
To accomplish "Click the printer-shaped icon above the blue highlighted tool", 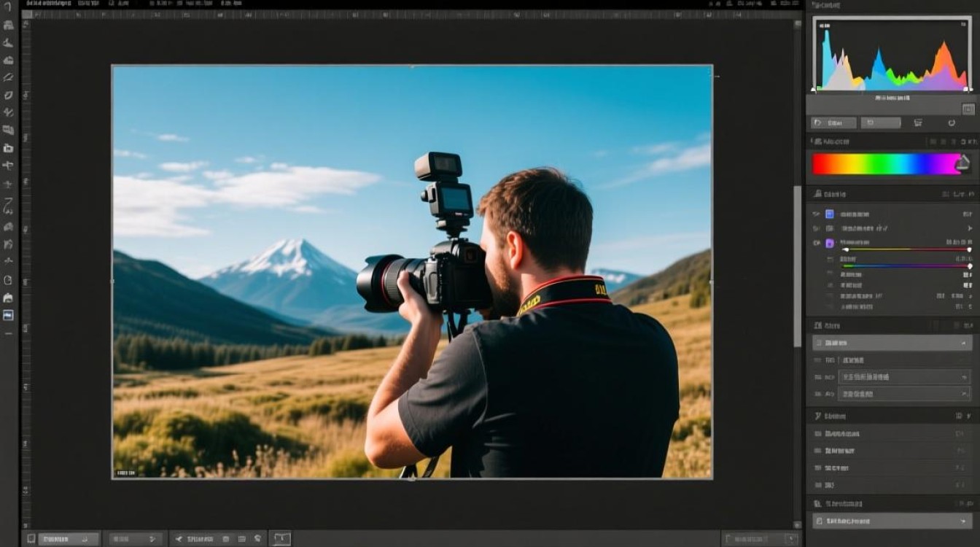I will (8, 298).
